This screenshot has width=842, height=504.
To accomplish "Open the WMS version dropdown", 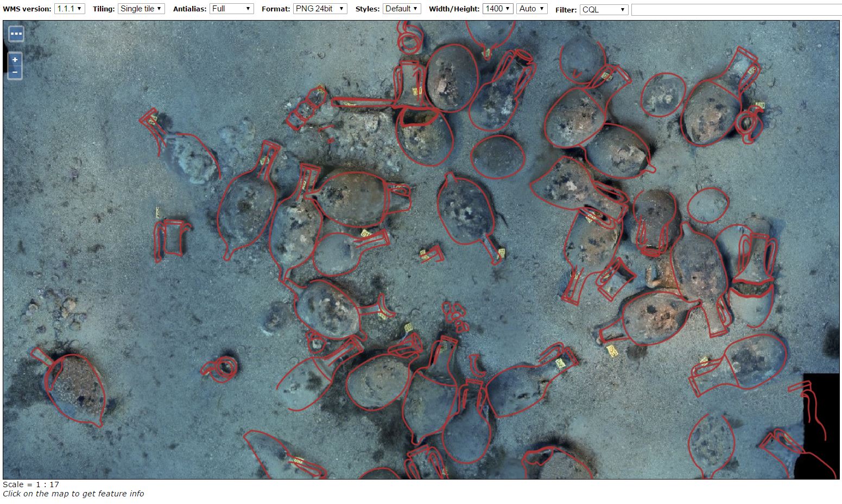I will coord(69,9).
